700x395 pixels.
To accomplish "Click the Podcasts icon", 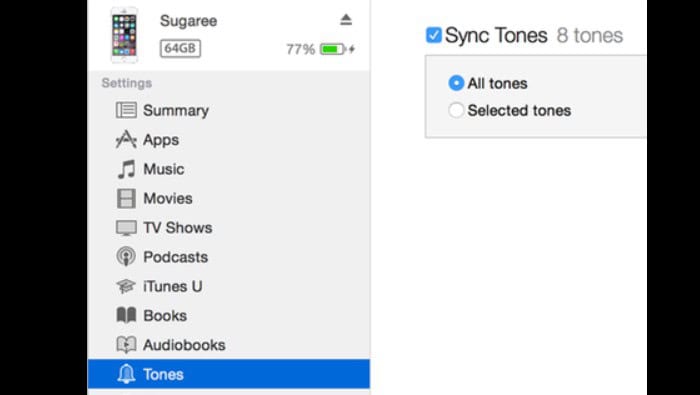I will coord(126,257).
